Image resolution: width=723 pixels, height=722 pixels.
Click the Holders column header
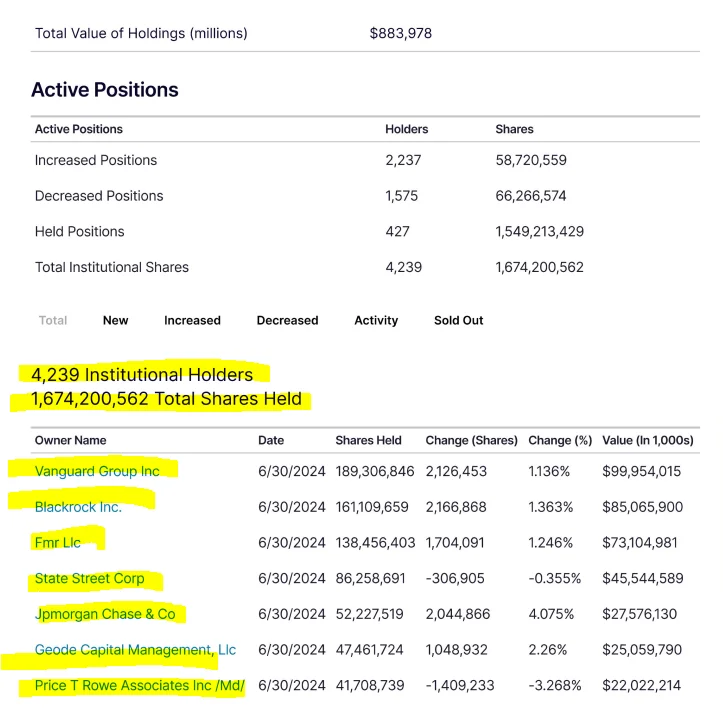coord(407,129)
